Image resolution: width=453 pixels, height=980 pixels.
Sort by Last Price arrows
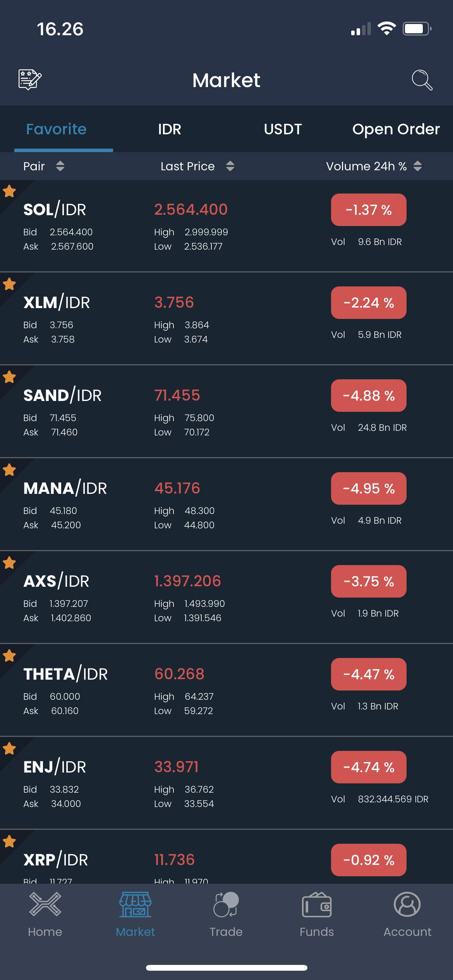pyautogui.click(x=230, y=166)
